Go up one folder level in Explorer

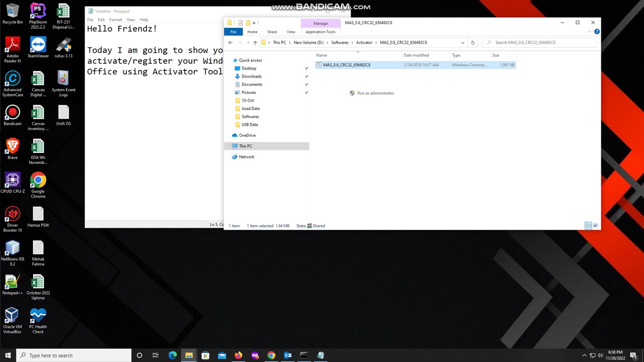click(x=255, y=43)
